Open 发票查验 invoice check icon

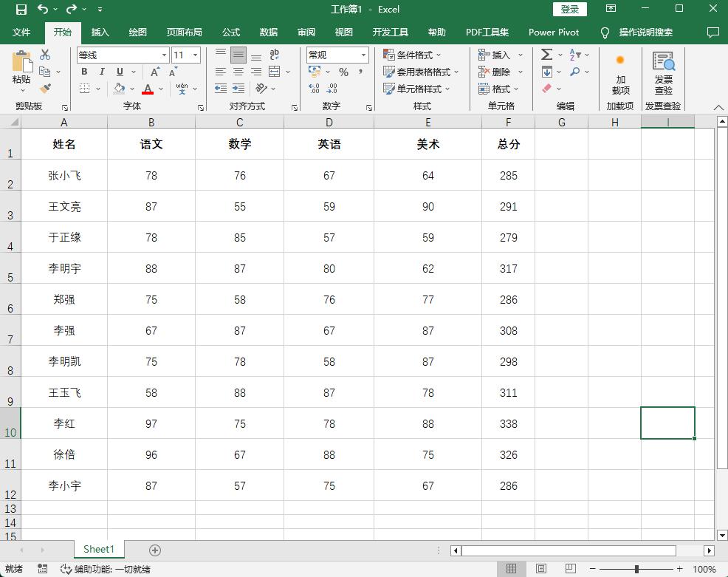[664, 61]
